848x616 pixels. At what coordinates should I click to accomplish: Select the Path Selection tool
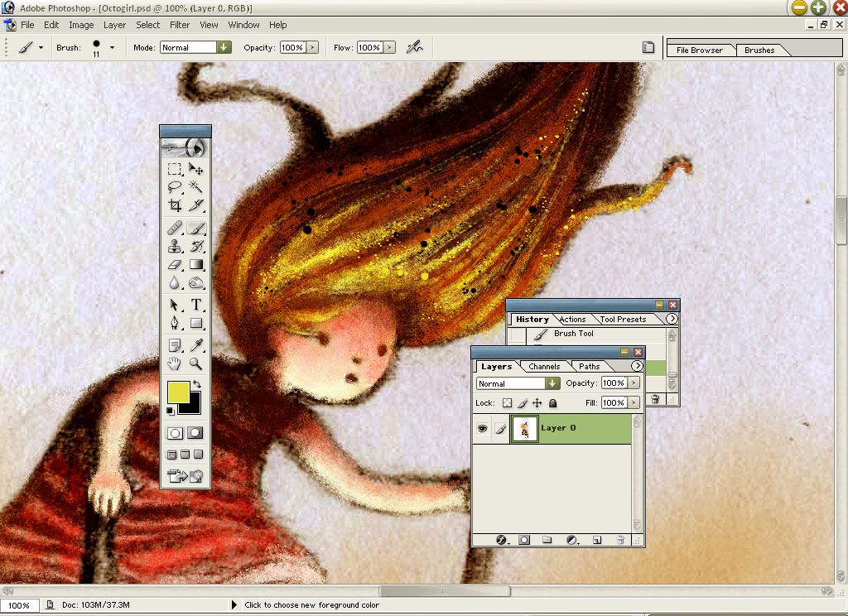click(x=174, y=305)
